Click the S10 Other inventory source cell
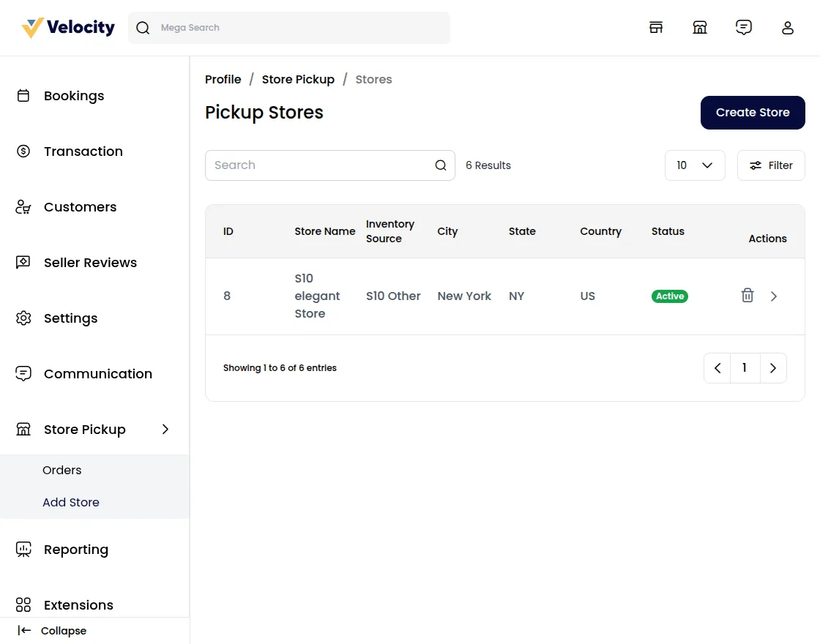Screen dimensions: 820x644 pos(393,296)
